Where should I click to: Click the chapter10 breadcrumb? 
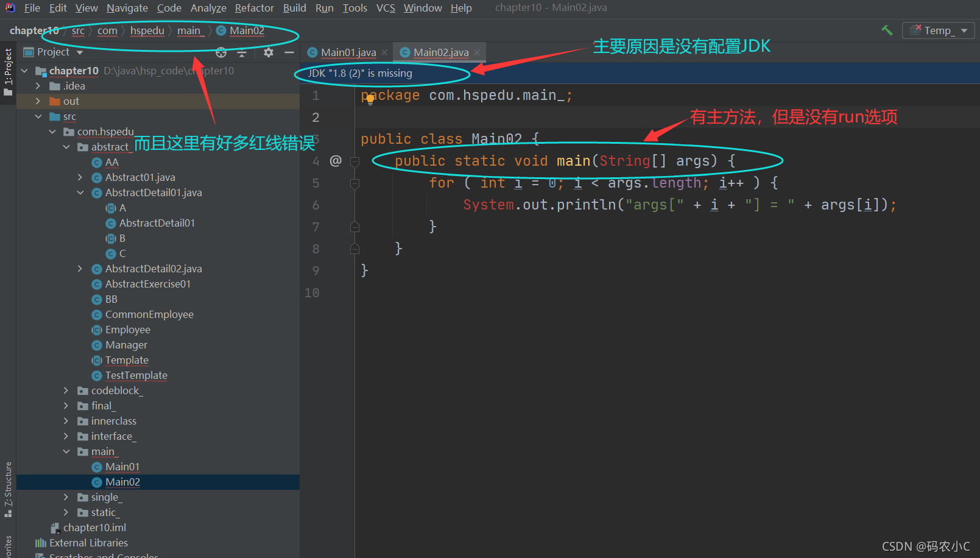point(34,30)
